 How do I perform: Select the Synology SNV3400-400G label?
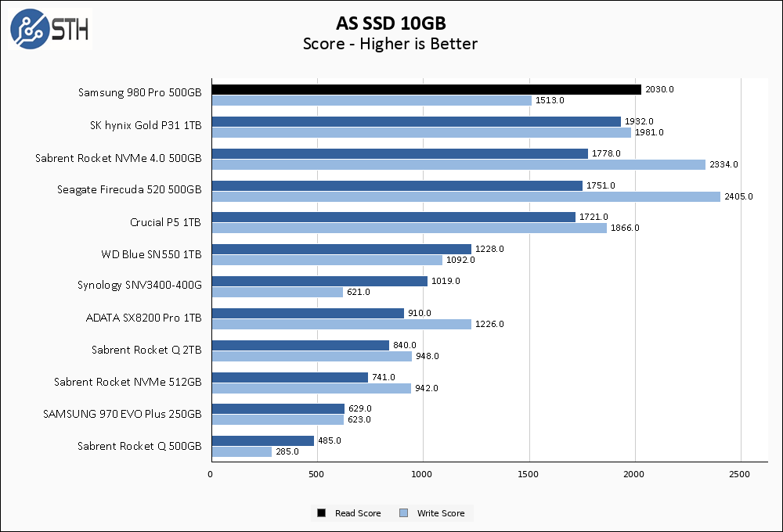click(139, 286)
